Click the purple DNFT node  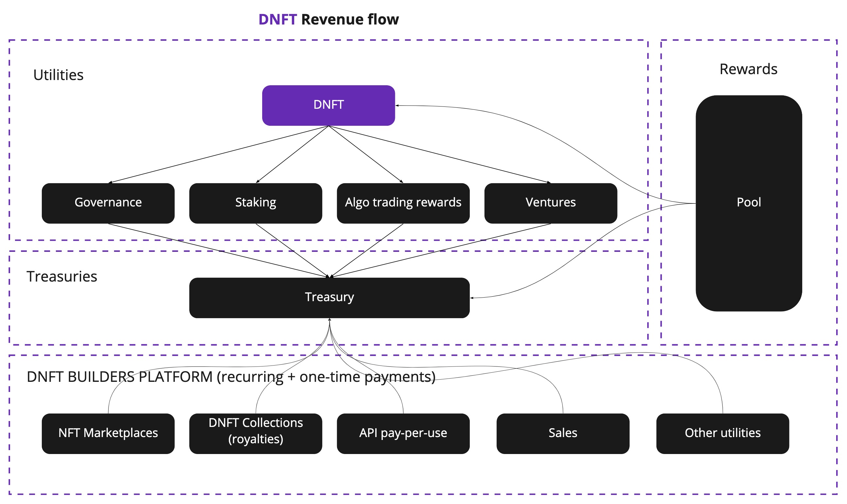click(x=329, y=106)
